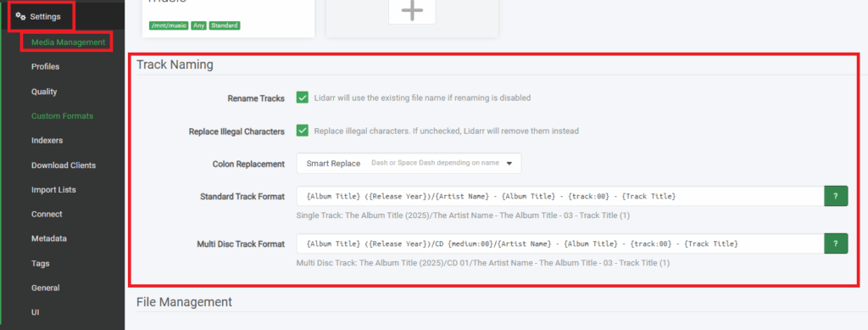Edit the Multi Disc Track Format field
The width and height of the screenshot is (868, 330).
(x=560, y=243)
